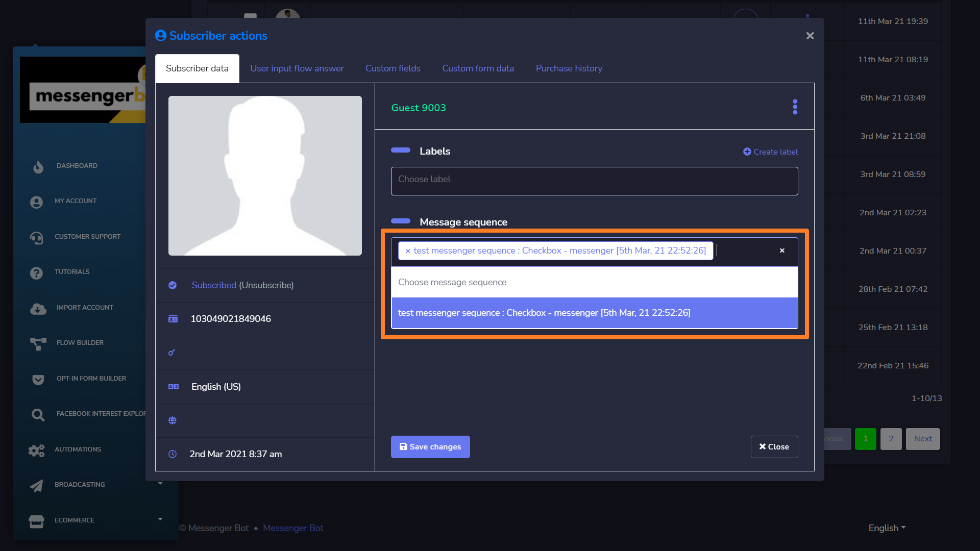Click the My Account user icon
980x551 pixels.
(x=36, y=202)
